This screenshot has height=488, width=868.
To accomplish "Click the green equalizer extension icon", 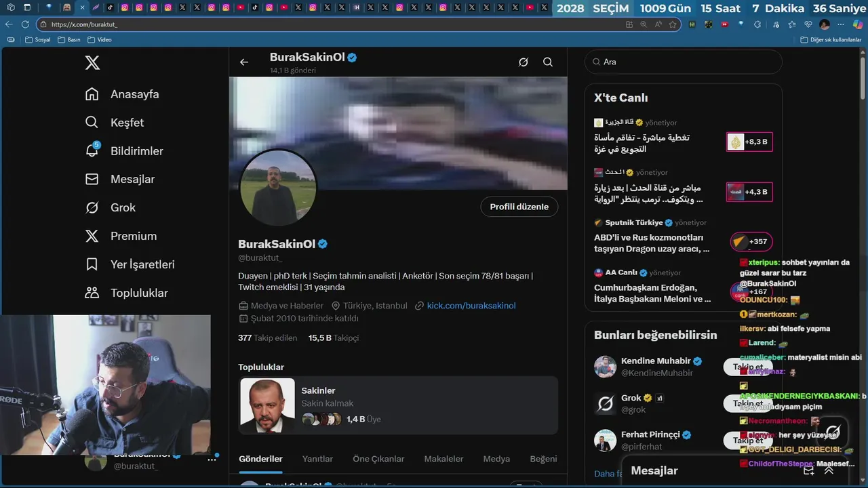I will pyautogui.click(x=692, y=24).
